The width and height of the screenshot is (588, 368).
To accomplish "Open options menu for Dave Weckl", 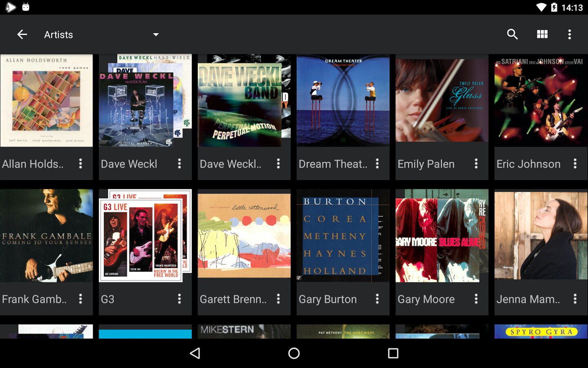I will point(179,164).
